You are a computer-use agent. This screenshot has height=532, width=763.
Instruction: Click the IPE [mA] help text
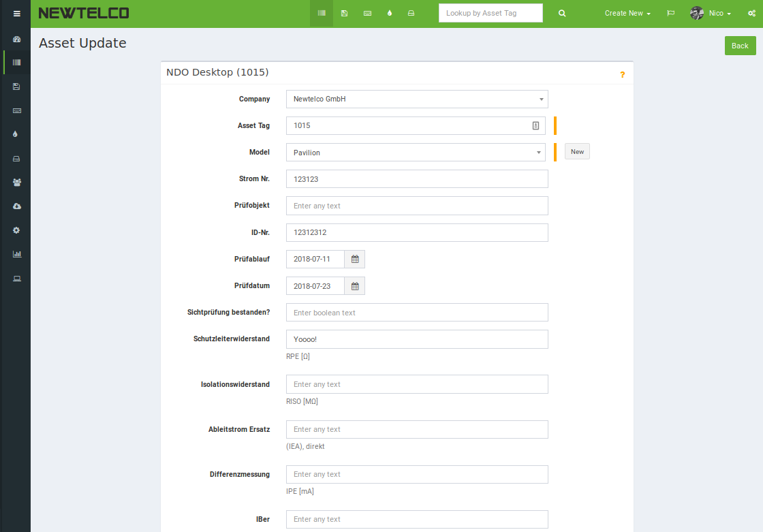tap(300, 492)
